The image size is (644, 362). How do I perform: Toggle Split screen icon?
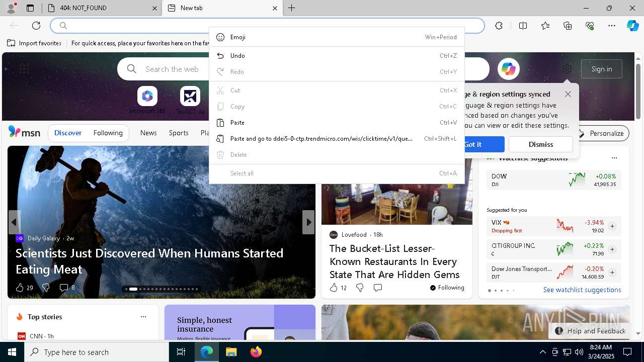(x=523, y=26)
